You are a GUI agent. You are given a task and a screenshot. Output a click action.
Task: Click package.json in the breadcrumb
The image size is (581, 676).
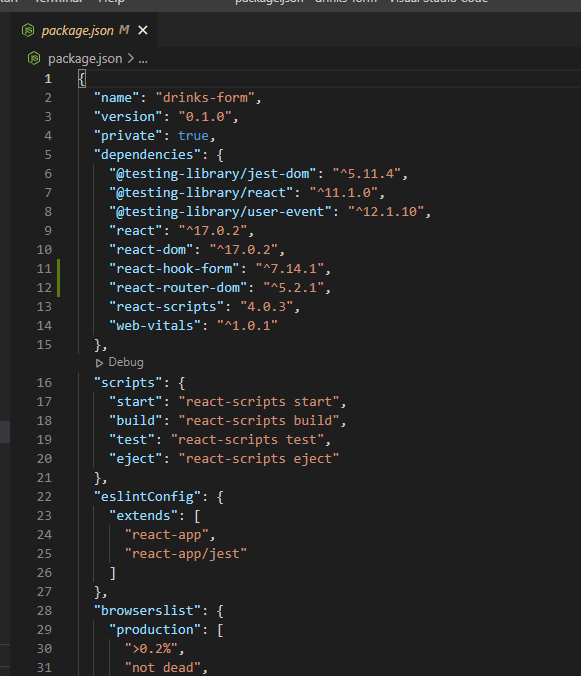pos(85,59)
